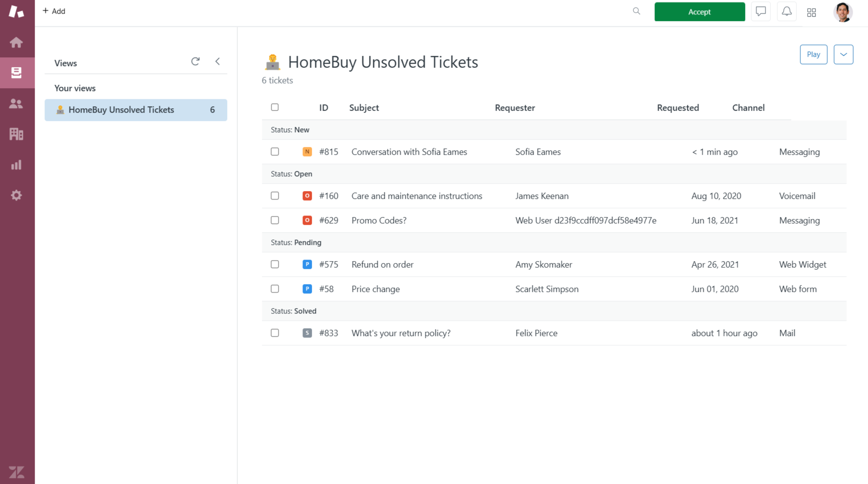The image size is (868, 484).
Task: Click the Open status badge on ticket #160
Action: pyautogui.click(x=307, y=196)
